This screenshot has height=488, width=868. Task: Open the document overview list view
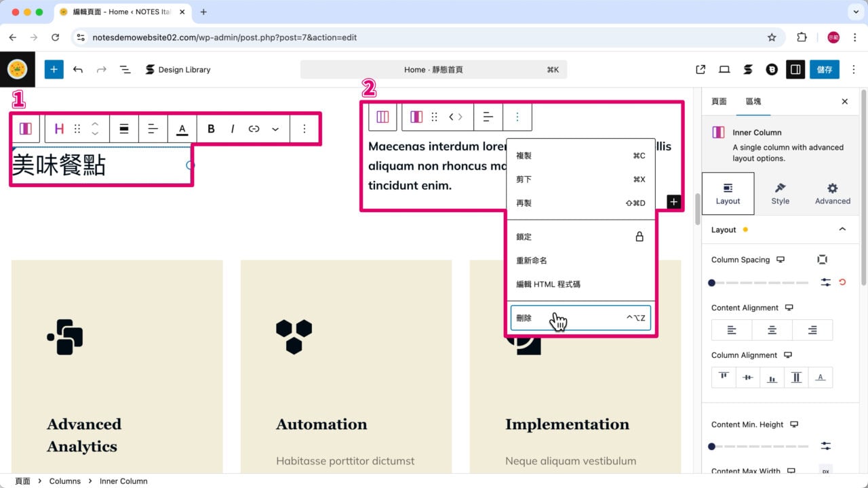click(x=125, y=69)
